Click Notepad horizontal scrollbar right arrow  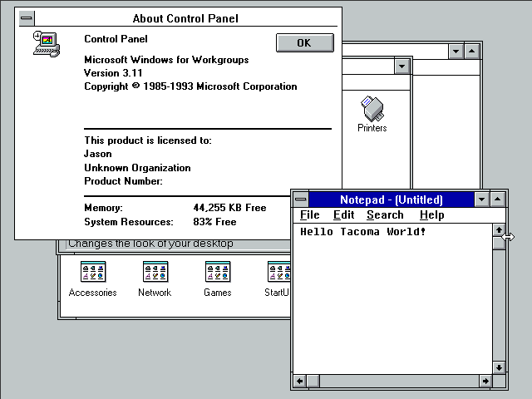coord(485,381)
